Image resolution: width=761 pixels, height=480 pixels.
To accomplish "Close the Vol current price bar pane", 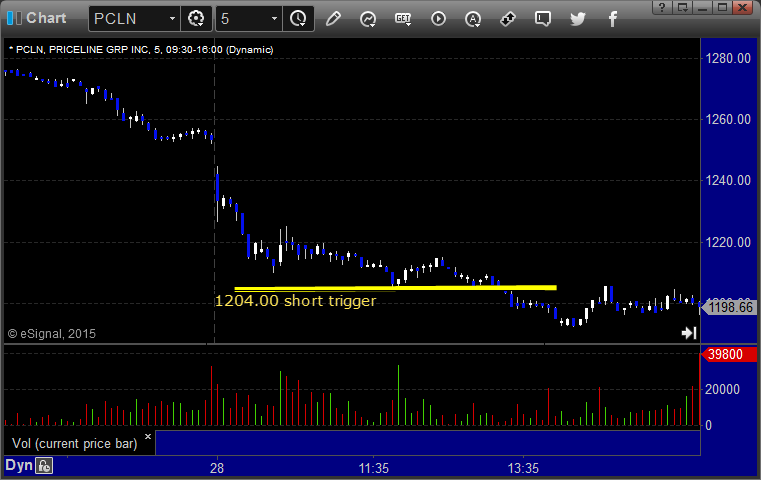I will click(x=148, y=436).
